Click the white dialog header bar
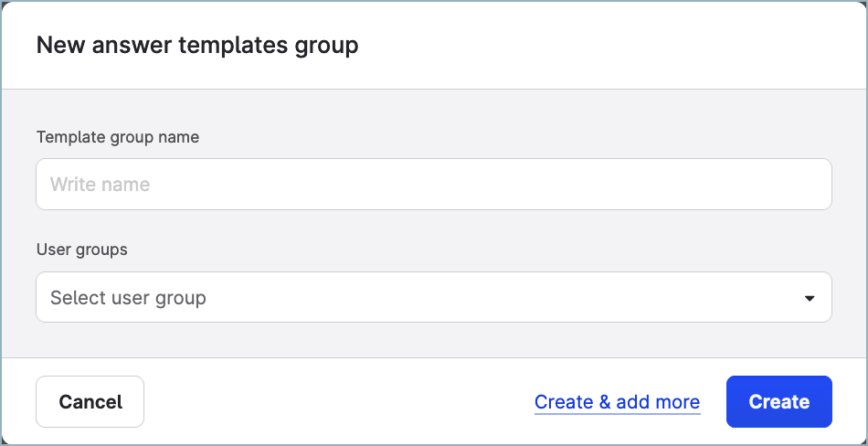The image size is (868, 446). pyautogui.click(x=594, y=45)
